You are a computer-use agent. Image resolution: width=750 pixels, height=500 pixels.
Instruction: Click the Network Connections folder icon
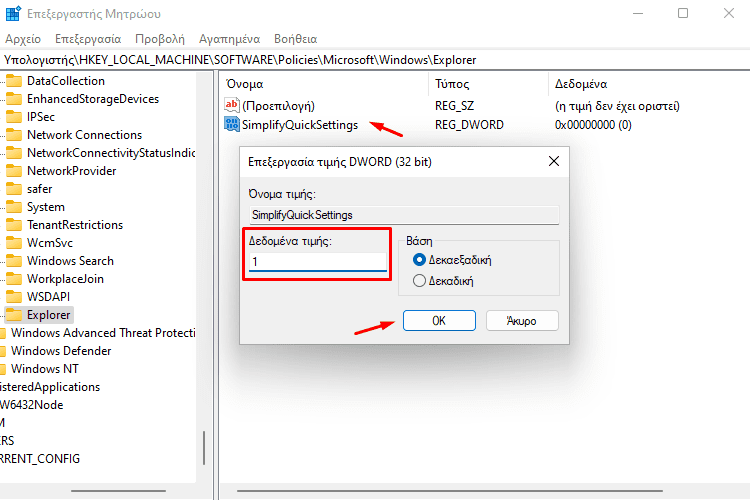[x=14, y=135]
